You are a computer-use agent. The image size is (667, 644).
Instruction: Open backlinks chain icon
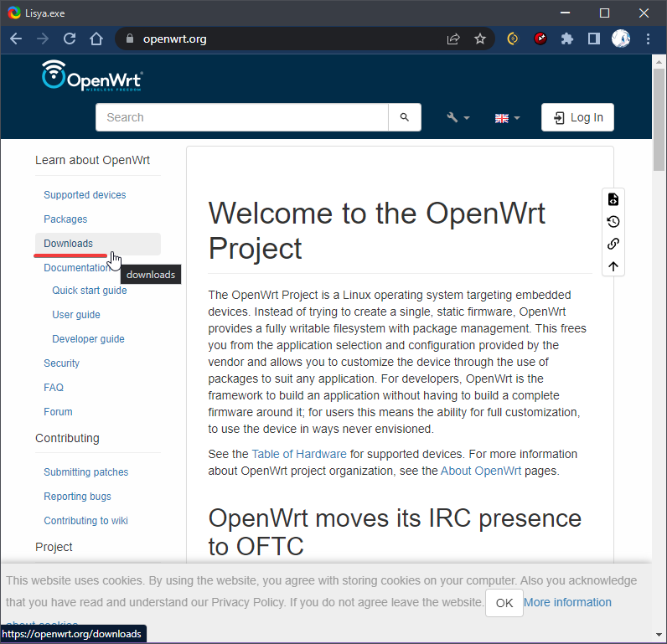click(613, 244)
